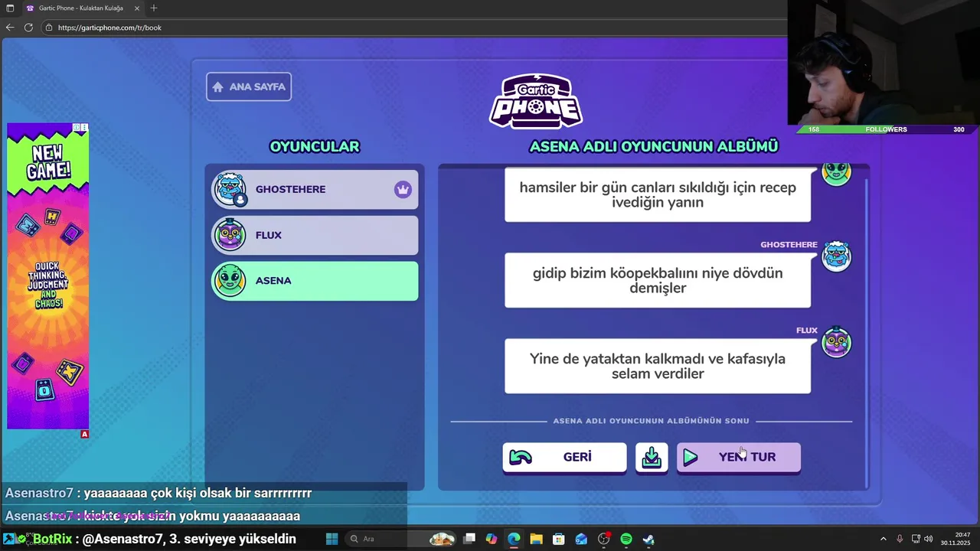Click the GERİ back button

pos(564,457)
